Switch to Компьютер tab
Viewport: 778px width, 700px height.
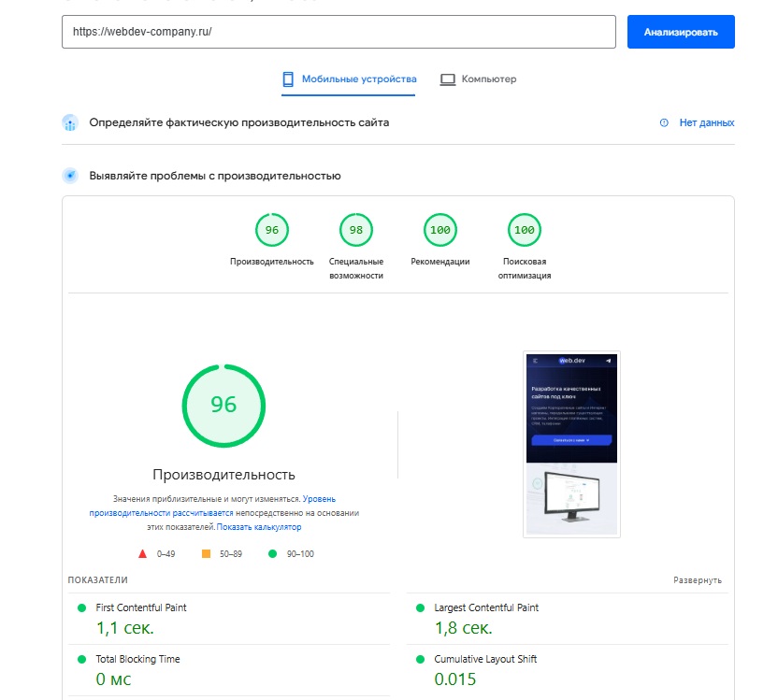click(x=478, y=79)
